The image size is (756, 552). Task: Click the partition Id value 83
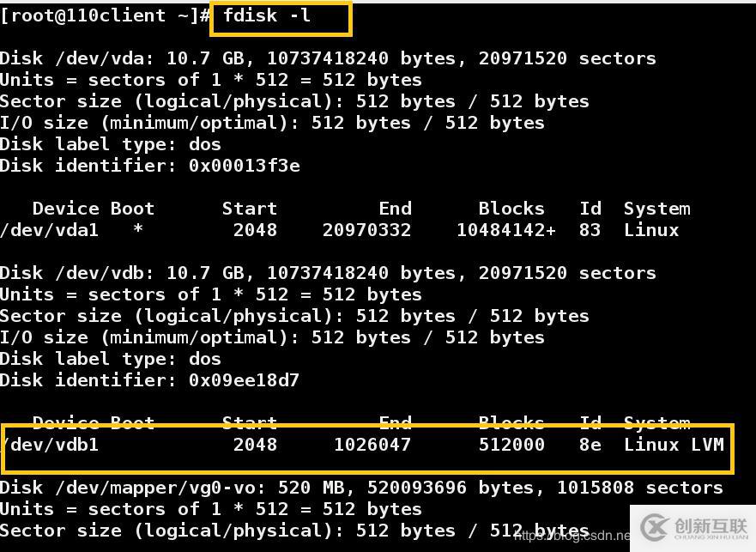(x=590, y=230)
